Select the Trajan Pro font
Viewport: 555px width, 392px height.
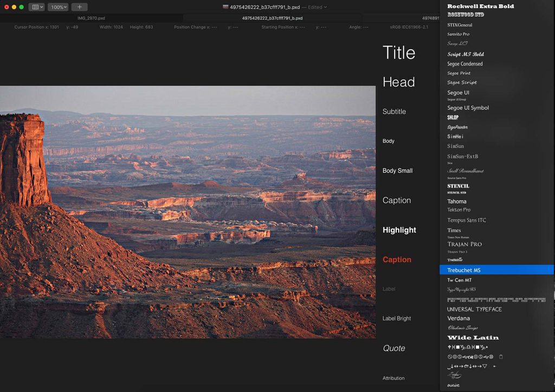[x=464, y=244]
